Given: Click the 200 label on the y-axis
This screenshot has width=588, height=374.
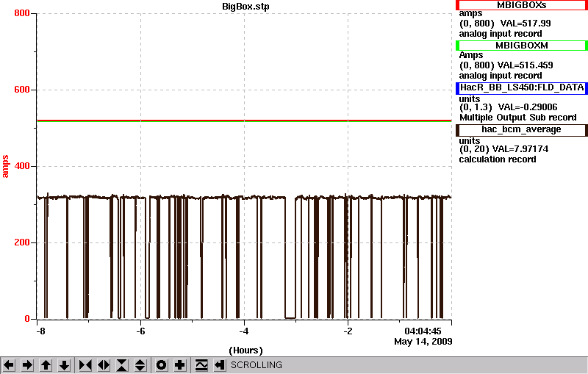Looking at the screenshot, I should tap(22, 242).
